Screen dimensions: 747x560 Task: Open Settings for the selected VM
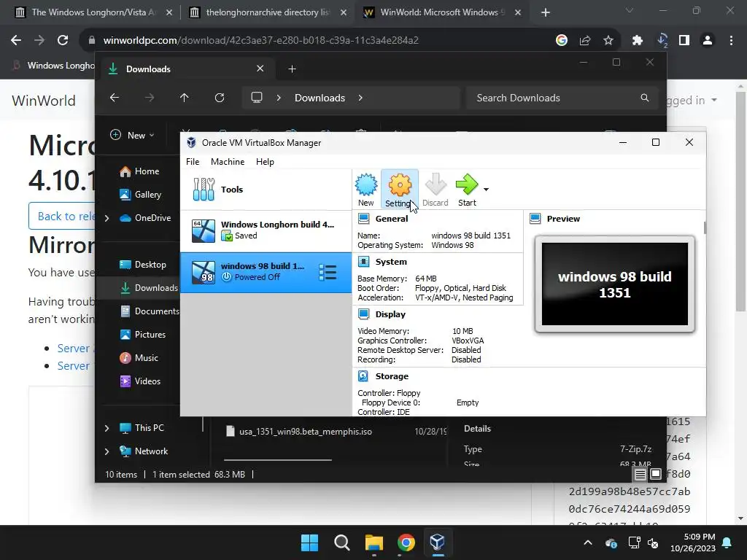tap(400, 189)
